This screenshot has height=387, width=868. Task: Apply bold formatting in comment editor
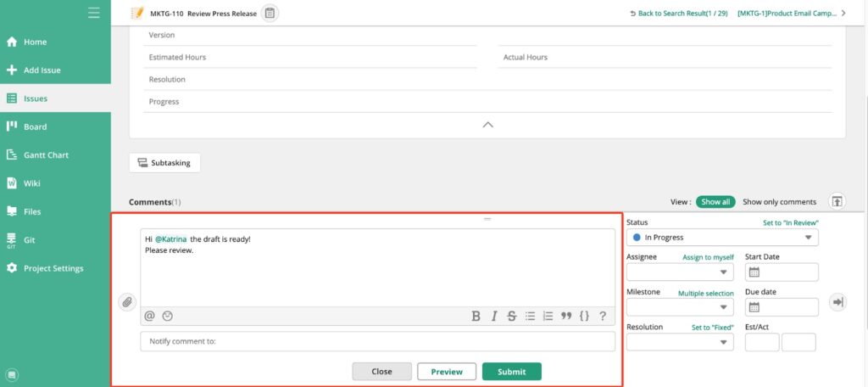pos(476,316)
